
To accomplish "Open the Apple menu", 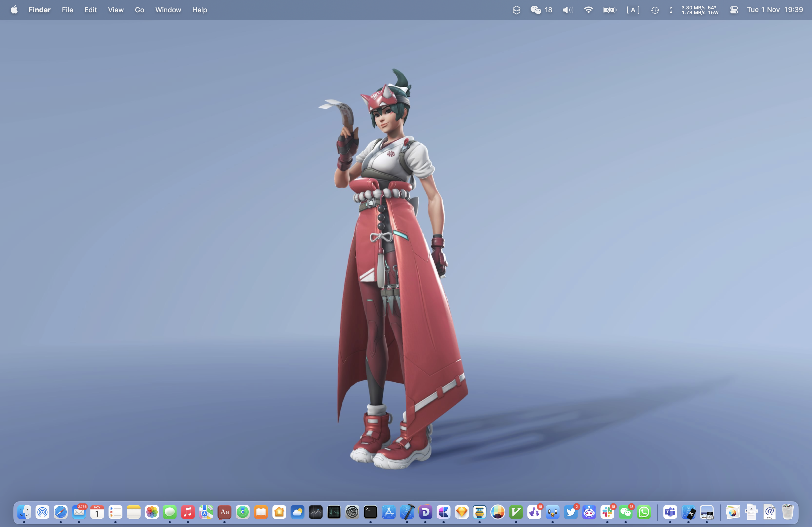I will pos(14,10).
